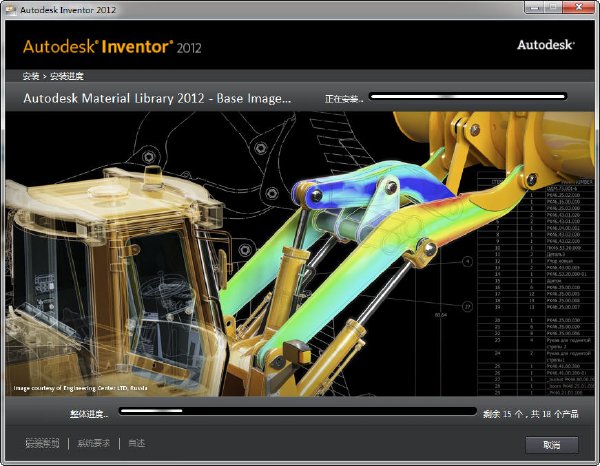
Task: Click the 'Autodesk Inventor 2012' product title
Action: tap(112, 47)
